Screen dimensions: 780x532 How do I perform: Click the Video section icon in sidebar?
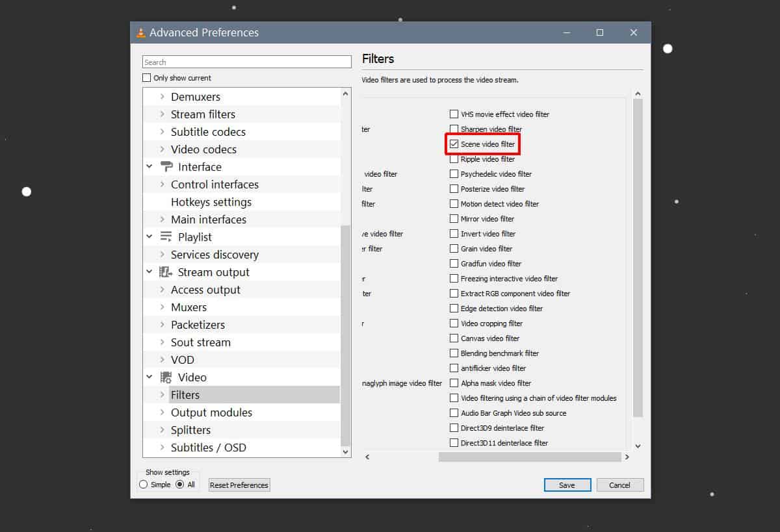(x=164, y=377)
